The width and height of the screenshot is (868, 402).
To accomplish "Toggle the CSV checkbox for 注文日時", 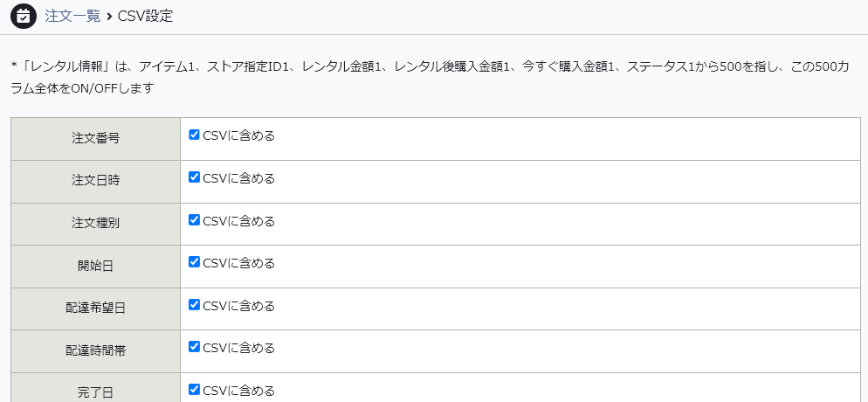I will [x=194, y=177].
